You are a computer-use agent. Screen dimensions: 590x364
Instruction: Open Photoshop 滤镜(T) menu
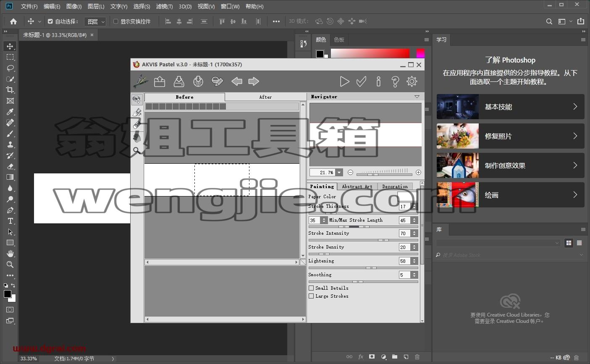(x=164, y=6)
